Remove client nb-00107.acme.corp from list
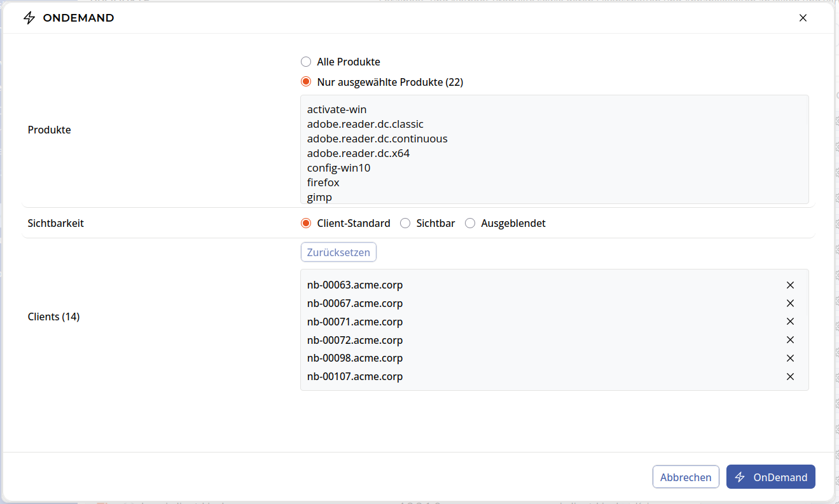 790,376
